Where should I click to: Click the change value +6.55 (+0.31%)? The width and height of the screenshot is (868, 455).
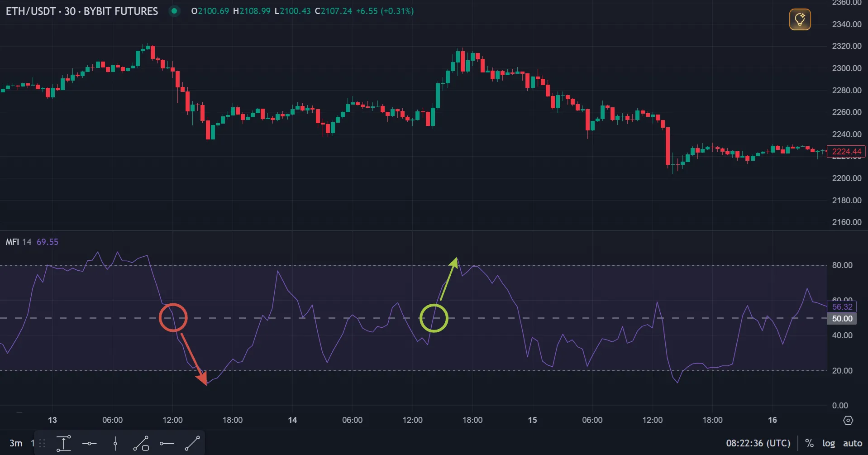[x=385, y=11]
